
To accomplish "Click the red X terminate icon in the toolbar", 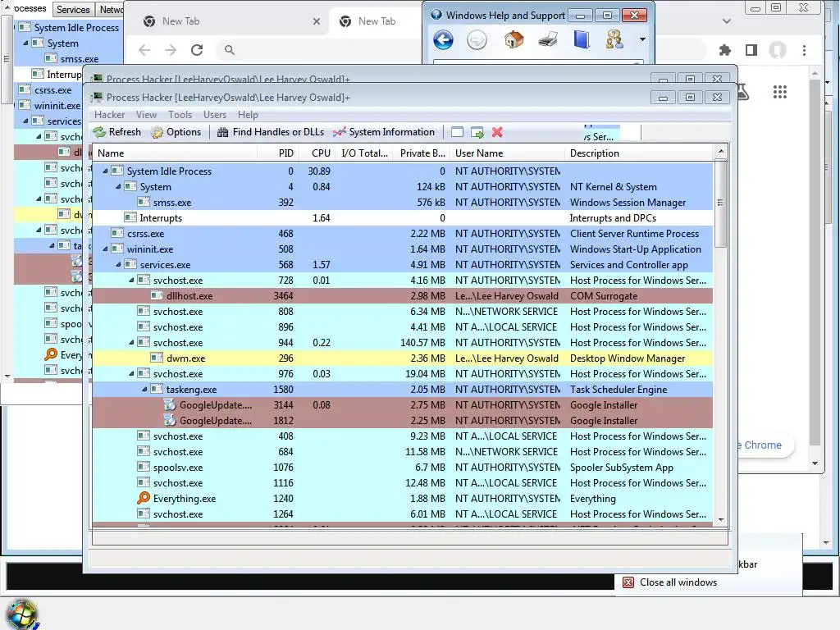I will (x=497, y=132).
